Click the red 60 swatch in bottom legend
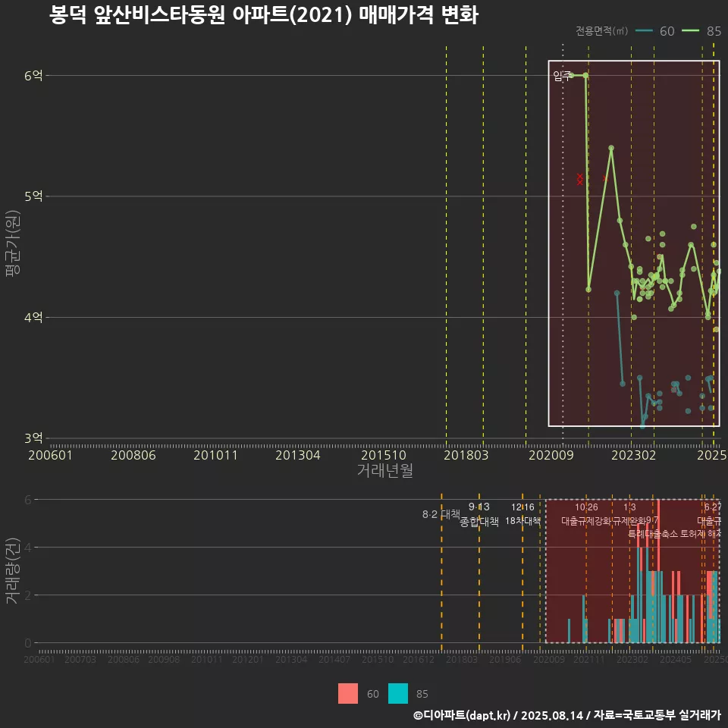Viewport: 728px width, 728px height. [348, 694]
